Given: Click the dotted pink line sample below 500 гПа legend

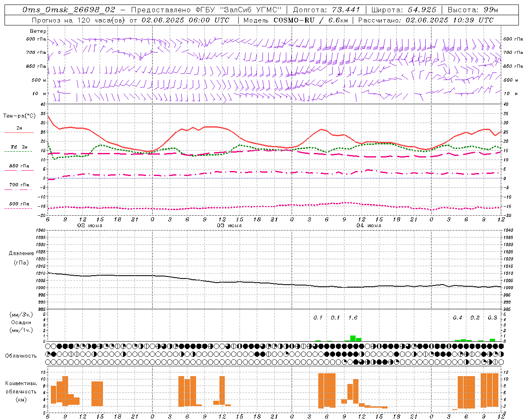Looking at the screenshot, I should tap(18, 208).
